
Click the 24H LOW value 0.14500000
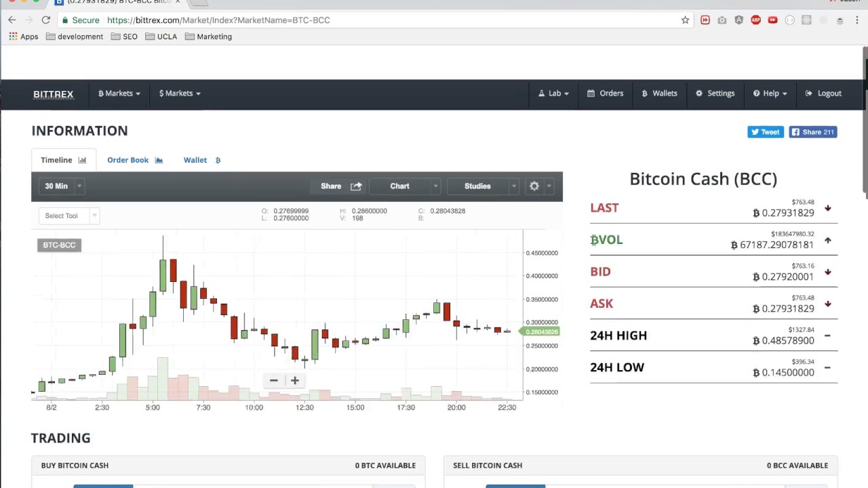point(783,373)
